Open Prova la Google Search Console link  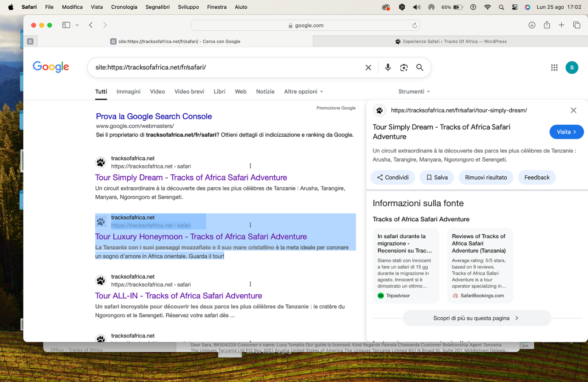(154, 116)
